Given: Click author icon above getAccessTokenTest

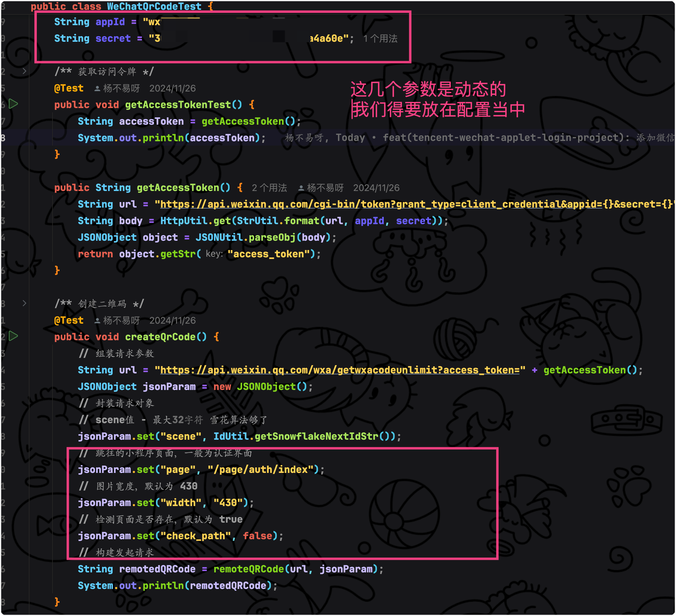Looking at the screenshot, I should click(97, 88).
